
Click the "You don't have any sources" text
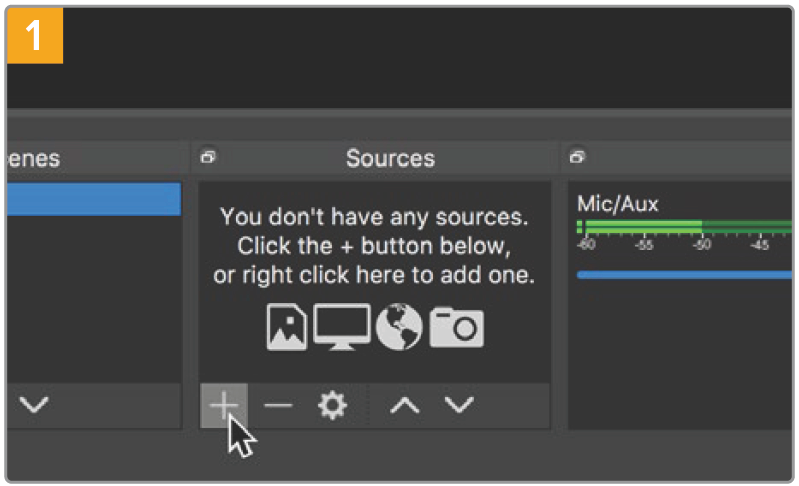coord(374,217)
